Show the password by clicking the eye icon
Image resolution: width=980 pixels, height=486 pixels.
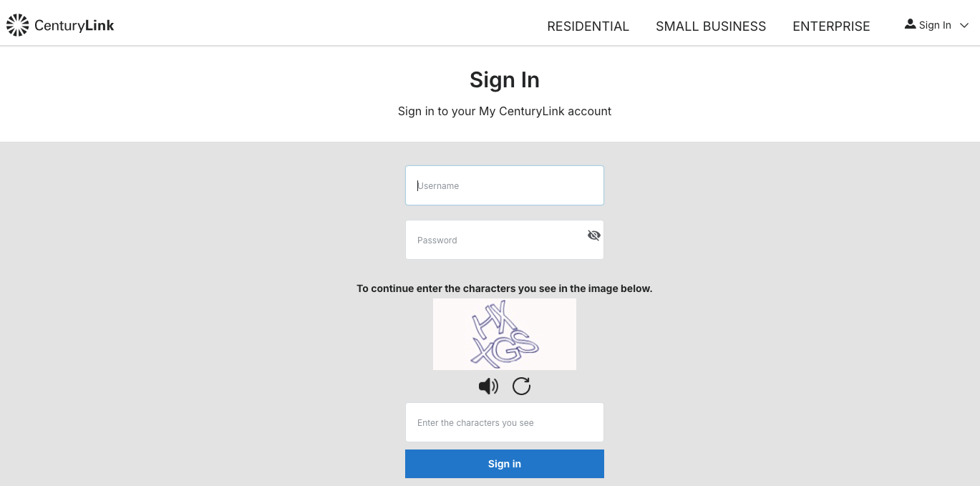(593, 235)
